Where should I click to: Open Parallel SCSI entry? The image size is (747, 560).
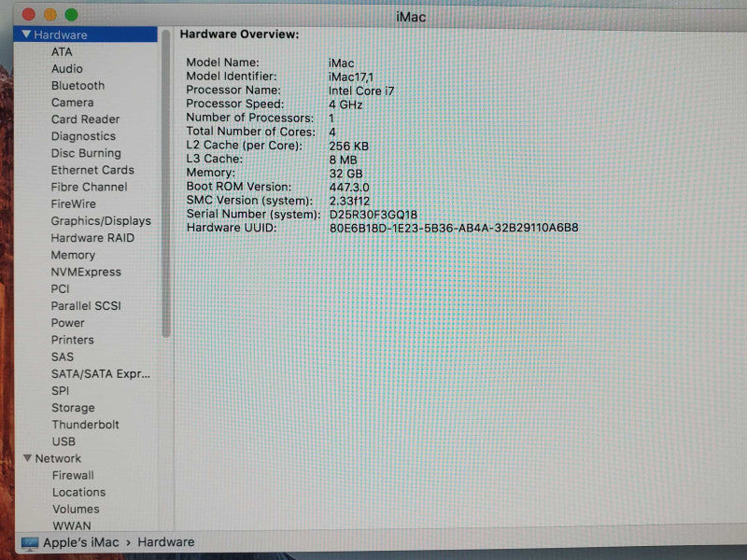pos(86,306)
